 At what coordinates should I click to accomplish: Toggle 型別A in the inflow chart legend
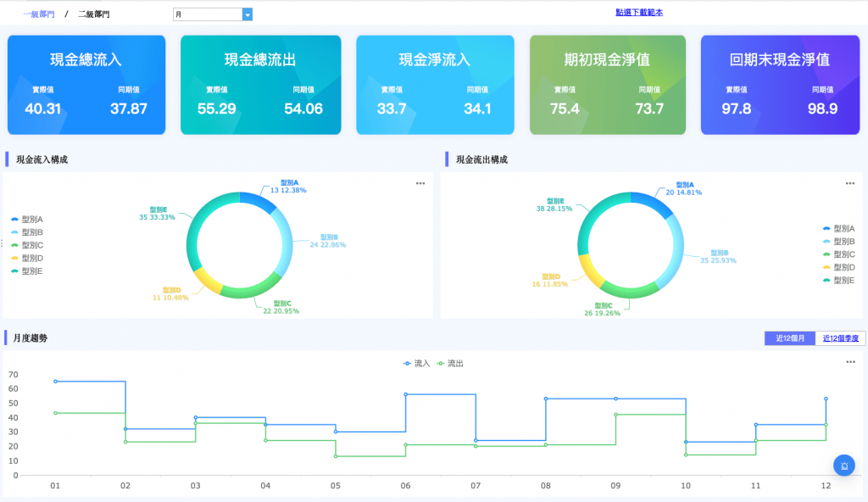click(x=26, y=220)
